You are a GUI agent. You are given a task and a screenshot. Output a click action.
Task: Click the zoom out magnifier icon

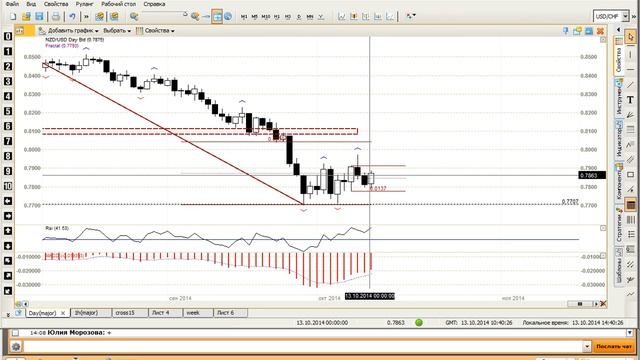pos(134,16)
